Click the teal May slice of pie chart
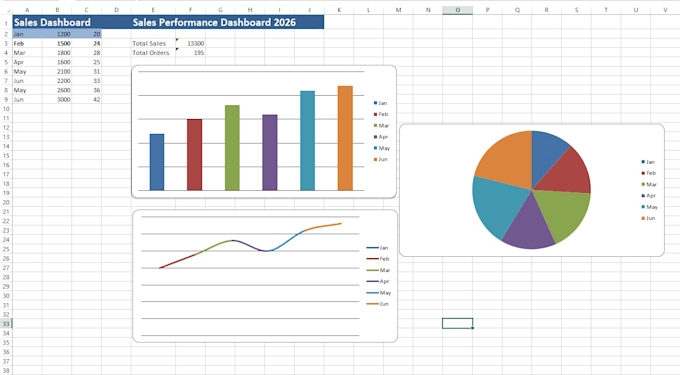 499,204
